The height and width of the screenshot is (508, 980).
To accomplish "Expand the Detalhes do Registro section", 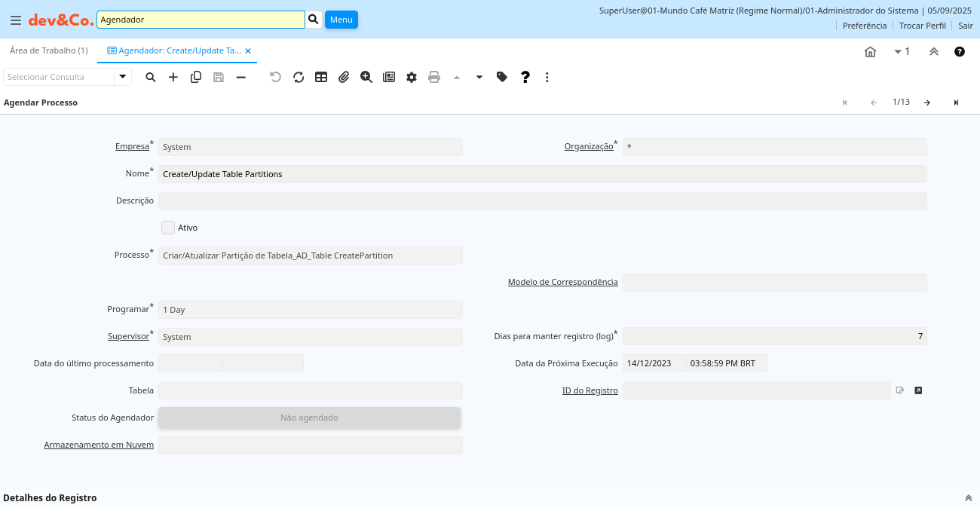I will pos(969,498).
